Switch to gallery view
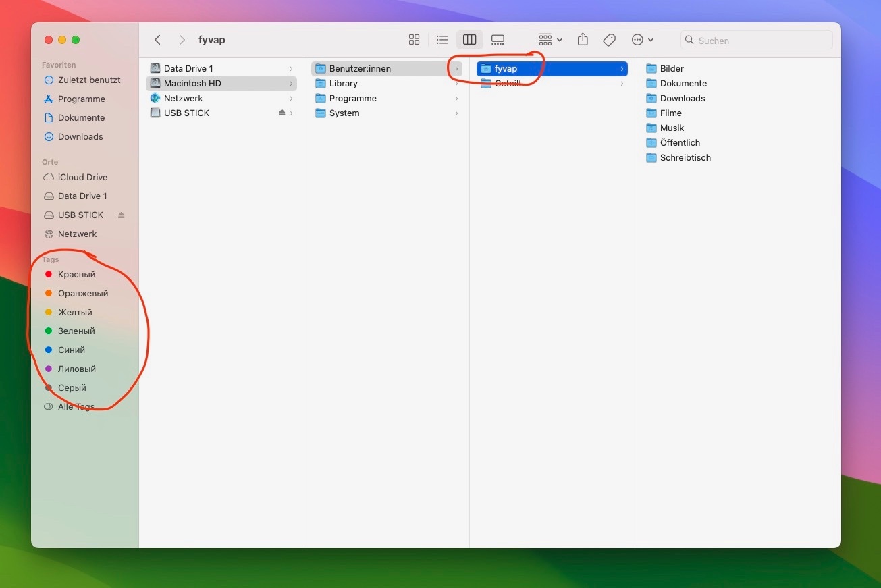 pyautogui.click(x=498, y=40)
